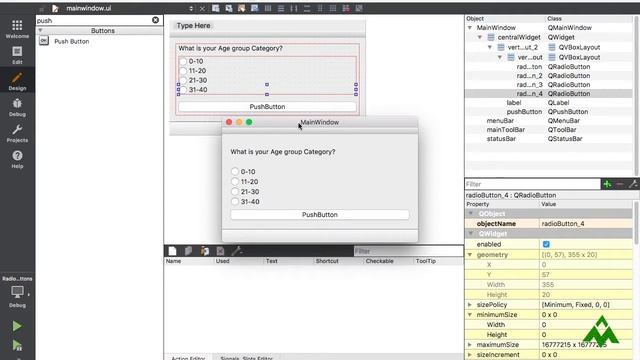Click 0-10 radio button in design form
The image size is (640, 360).
tap(183, 61)
